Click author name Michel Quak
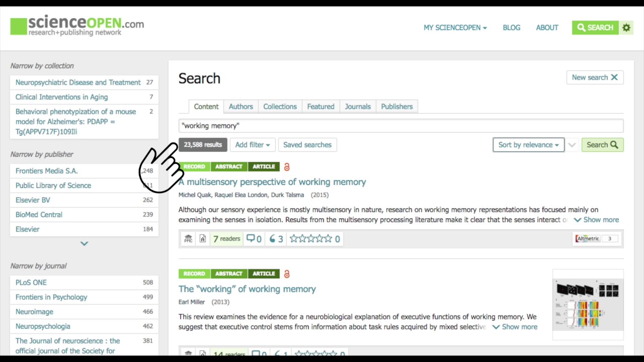Image resolution: width=644 pixels, height=362 pixels. coord(195,195)
